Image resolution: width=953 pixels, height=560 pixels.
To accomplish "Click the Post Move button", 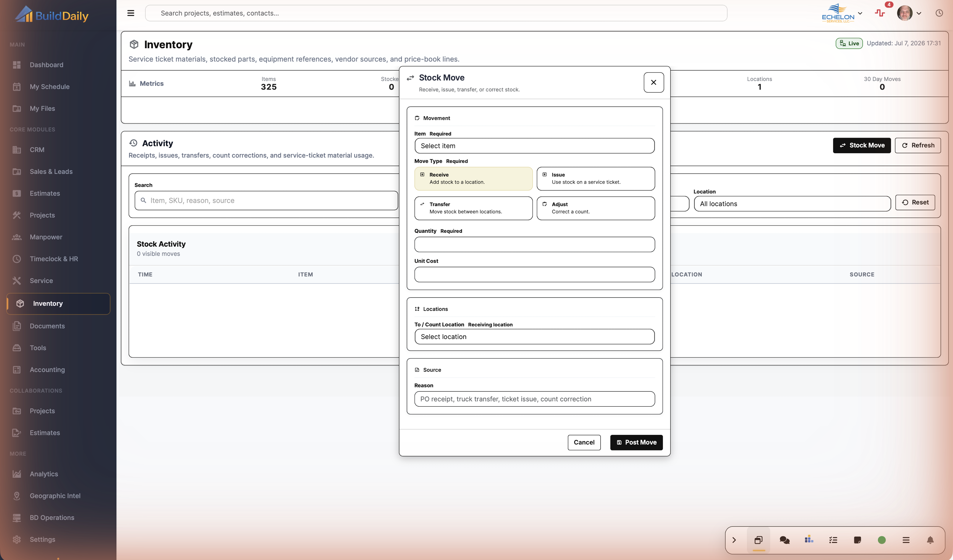I will coord(637,443).
